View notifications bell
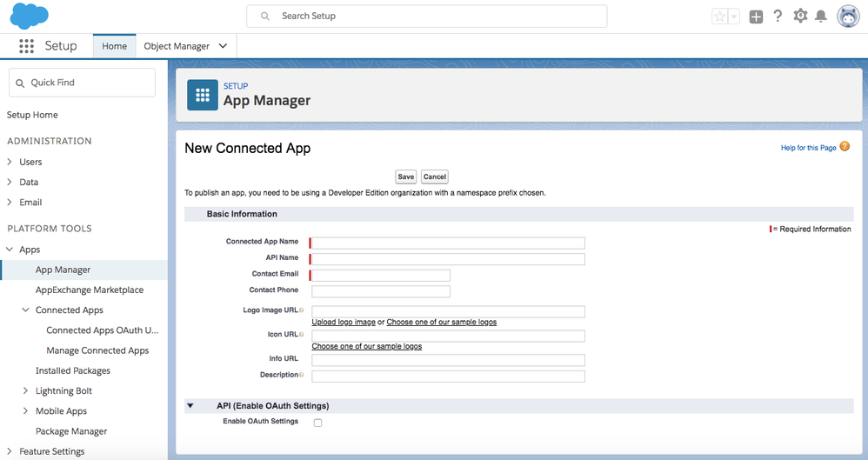Screen dimensions: 868x460 tap(820, 17)
